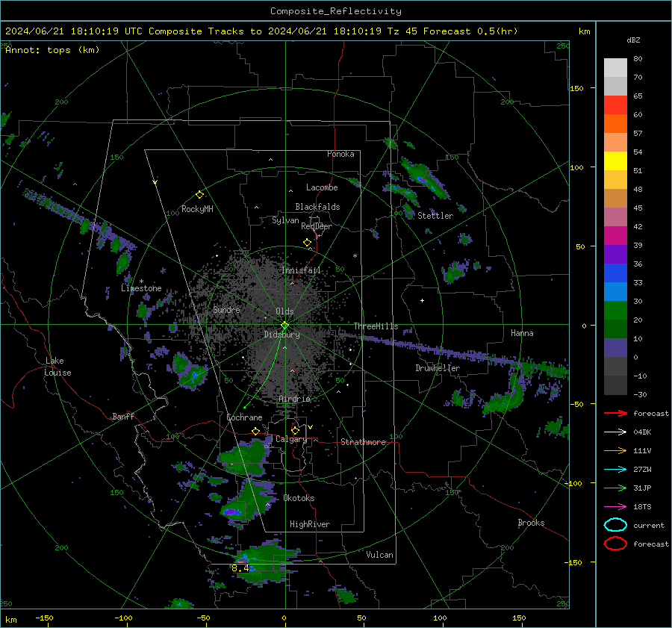Click the 'RedDeer' map label
This screenshot has height=628, width=672.
pos(317,226)
